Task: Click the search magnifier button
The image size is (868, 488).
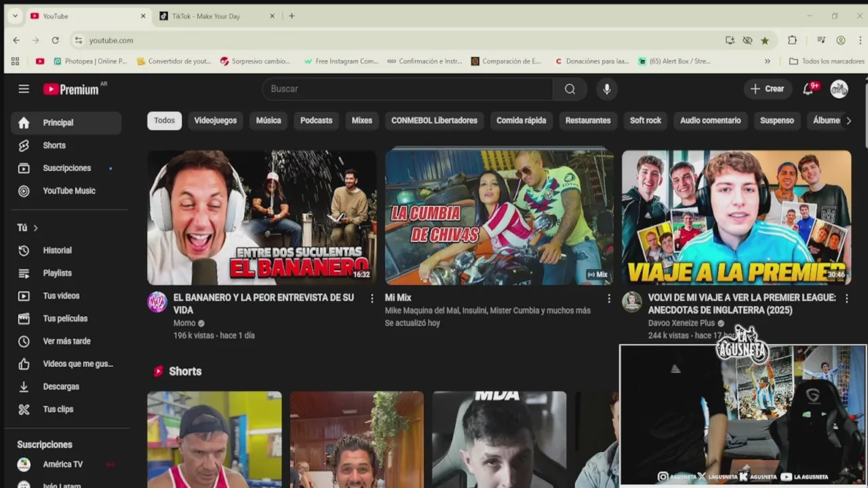Action: pos(570,89)
